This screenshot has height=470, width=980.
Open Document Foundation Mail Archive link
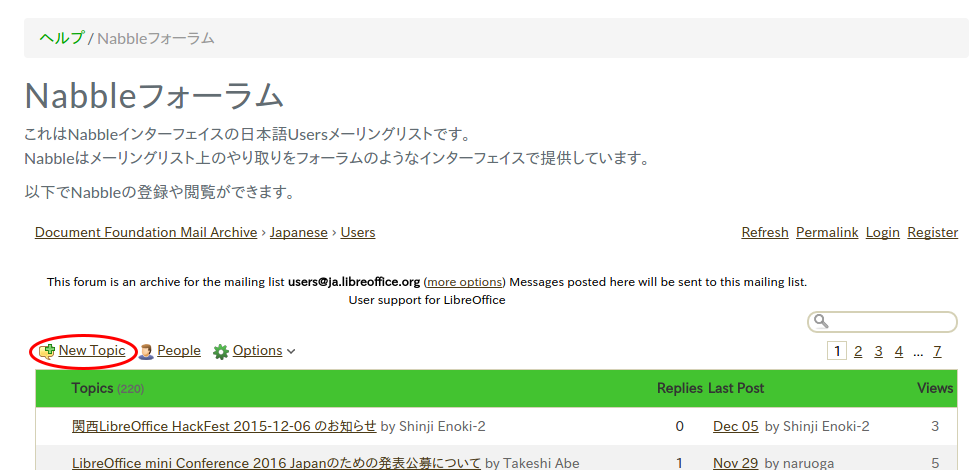point(146,232)
